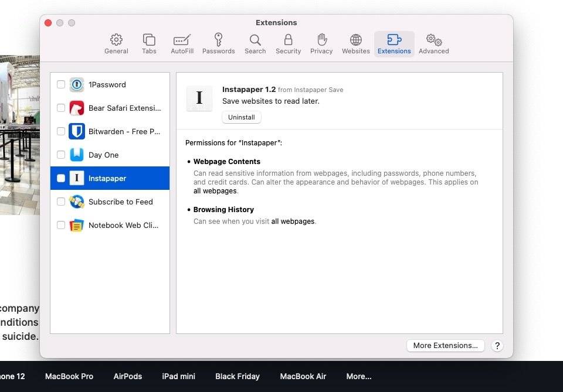Open the General preferences pane
Screen dimensions: 563x392
[116, 44]
